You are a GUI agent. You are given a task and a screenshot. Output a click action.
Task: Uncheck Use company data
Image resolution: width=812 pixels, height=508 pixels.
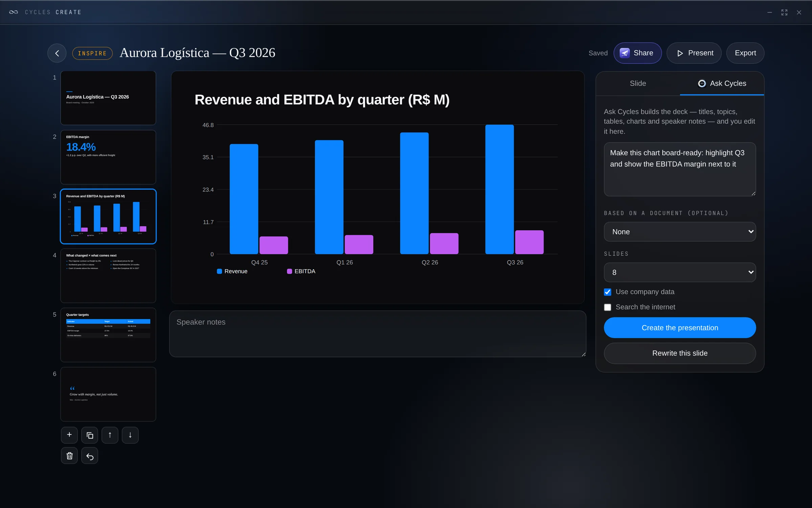pyautogui.click(x=608, y=292)
